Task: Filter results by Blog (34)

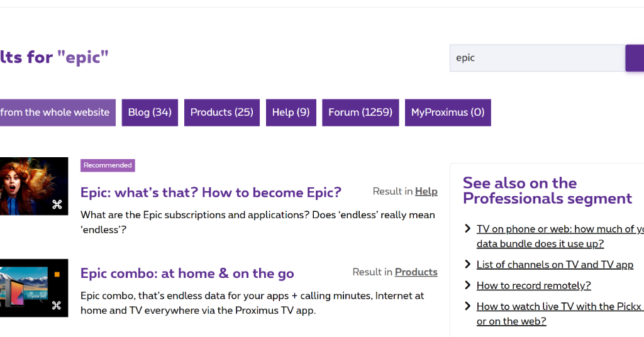Action: pos(150,113)
